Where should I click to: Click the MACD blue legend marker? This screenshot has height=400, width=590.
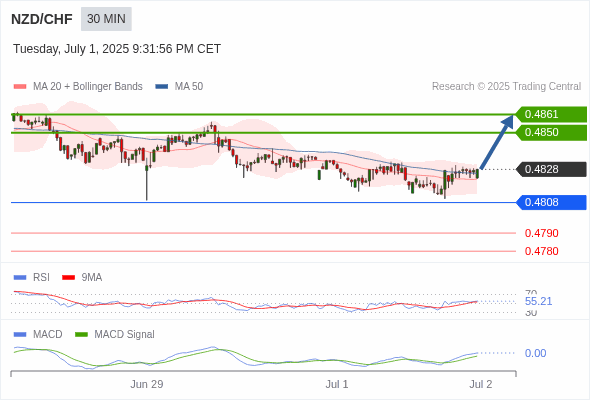(20, 335)
